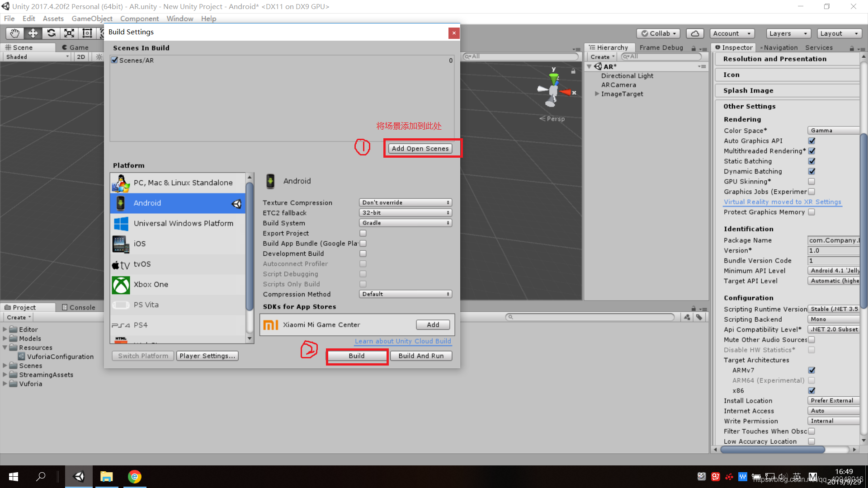
Task: Click the Add Open Scenes button
Action: pyautogui.click(x=420, y=148)
